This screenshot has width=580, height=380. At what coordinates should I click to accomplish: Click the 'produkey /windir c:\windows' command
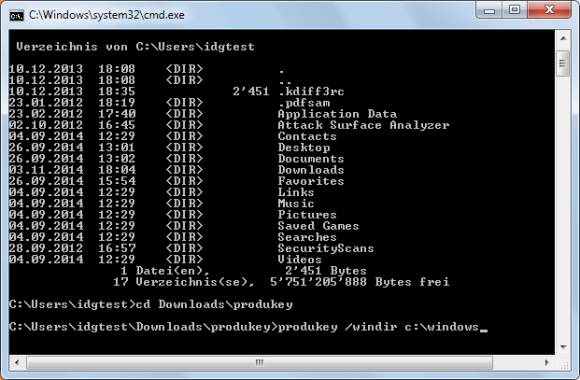[x=379, y=327]
